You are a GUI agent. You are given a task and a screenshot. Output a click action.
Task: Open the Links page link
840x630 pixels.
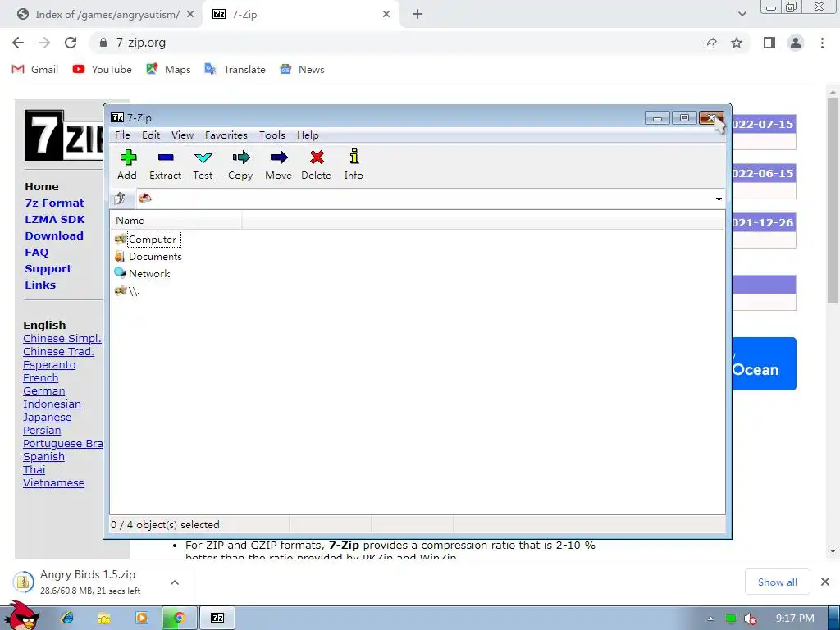(x=40, y=285)
